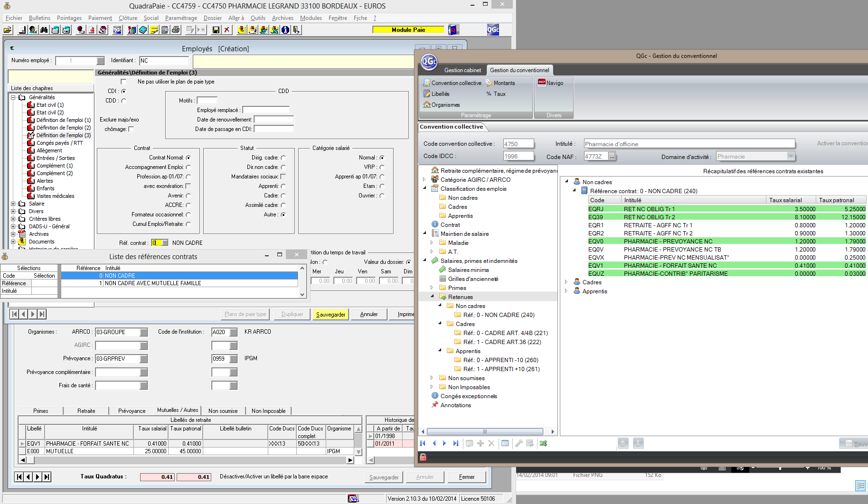Click the yellow Sauvegarder button
Viewport: 868px width, 504px height.
[x=330, y=314]
